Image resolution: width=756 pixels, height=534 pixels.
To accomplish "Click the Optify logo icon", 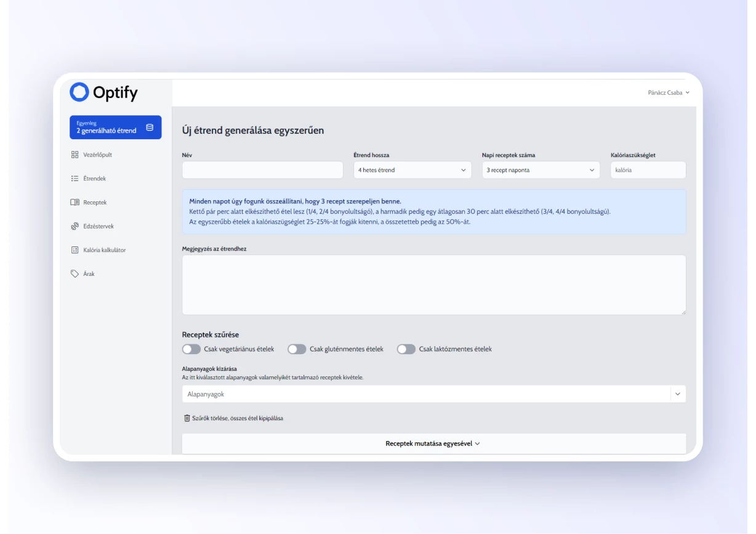I will [79, 92].
